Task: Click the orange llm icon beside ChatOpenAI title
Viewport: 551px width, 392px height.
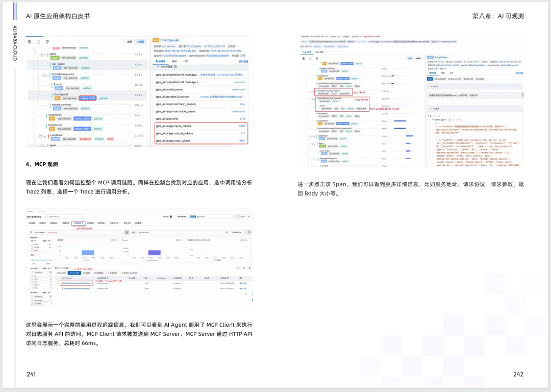Action: click(x=156, y=40)
